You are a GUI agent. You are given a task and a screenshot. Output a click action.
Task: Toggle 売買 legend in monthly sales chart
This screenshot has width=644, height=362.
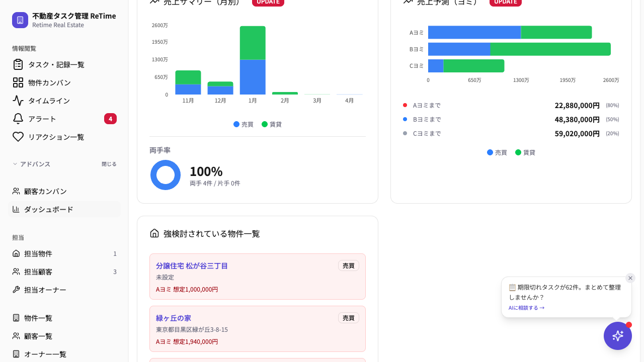point(244,124)
